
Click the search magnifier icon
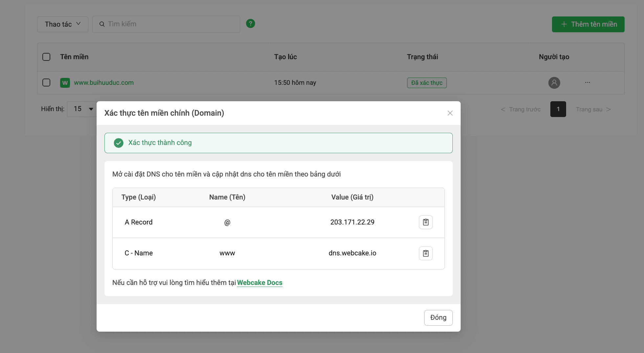102,24
